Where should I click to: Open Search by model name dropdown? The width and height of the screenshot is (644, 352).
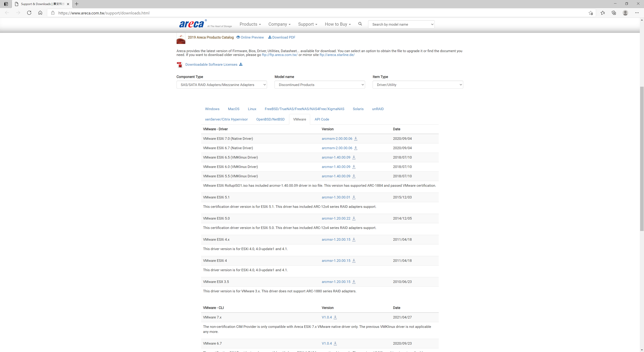(x=401, y=24)
